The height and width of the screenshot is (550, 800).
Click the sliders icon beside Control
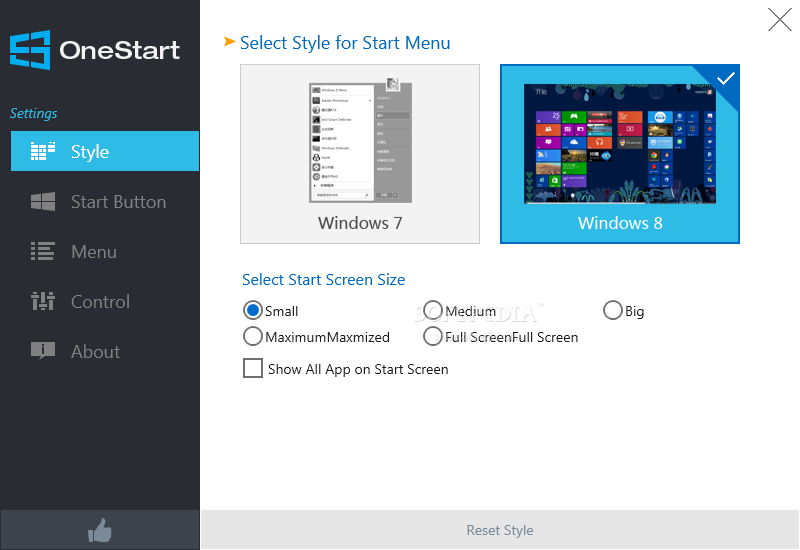point(43,302)
